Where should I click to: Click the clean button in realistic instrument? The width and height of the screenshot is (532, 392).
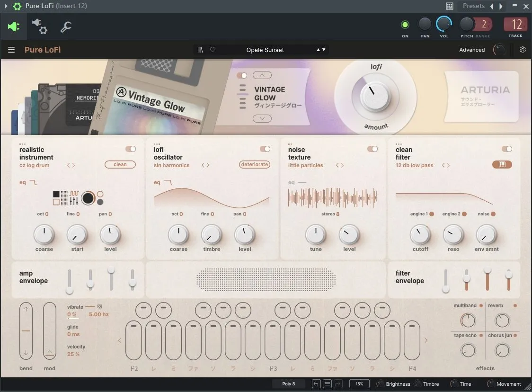click(x=120, y=165)
